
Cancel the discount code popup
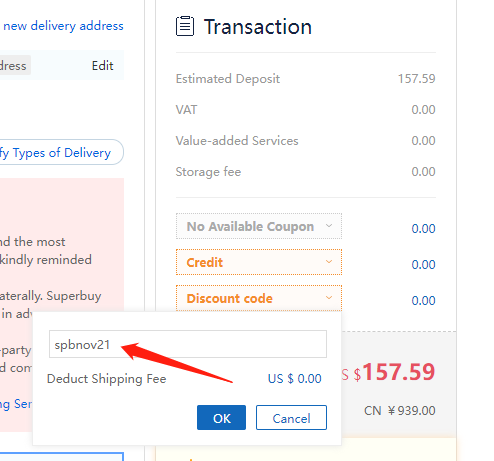[291, 418]
